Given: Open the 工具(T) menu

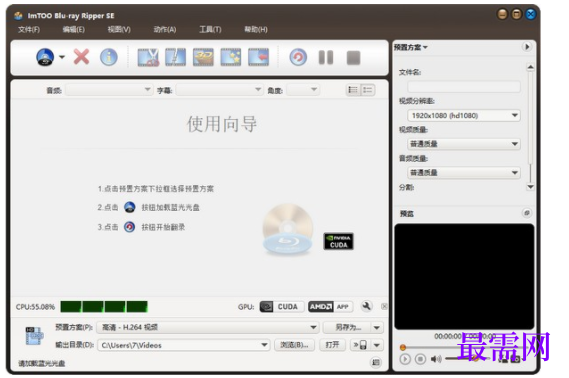Looking at the screenshot, I should click(x=210, y=29).
